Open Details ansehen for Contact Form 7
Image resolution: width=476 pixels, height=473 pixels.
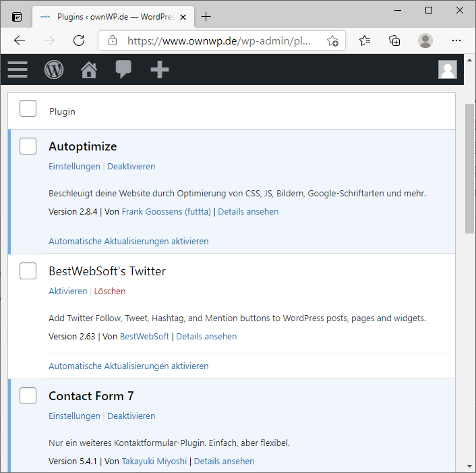tap(224, 462)
